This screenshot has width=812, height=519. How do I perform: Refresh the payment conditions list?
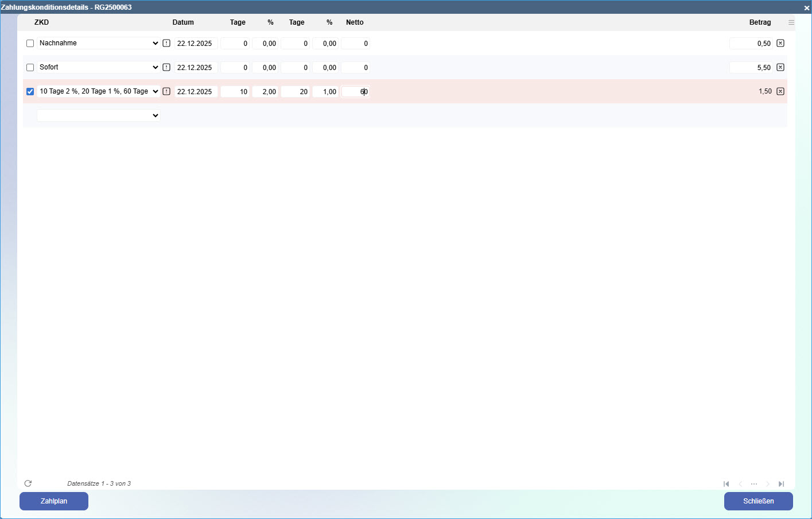(28, 483)
